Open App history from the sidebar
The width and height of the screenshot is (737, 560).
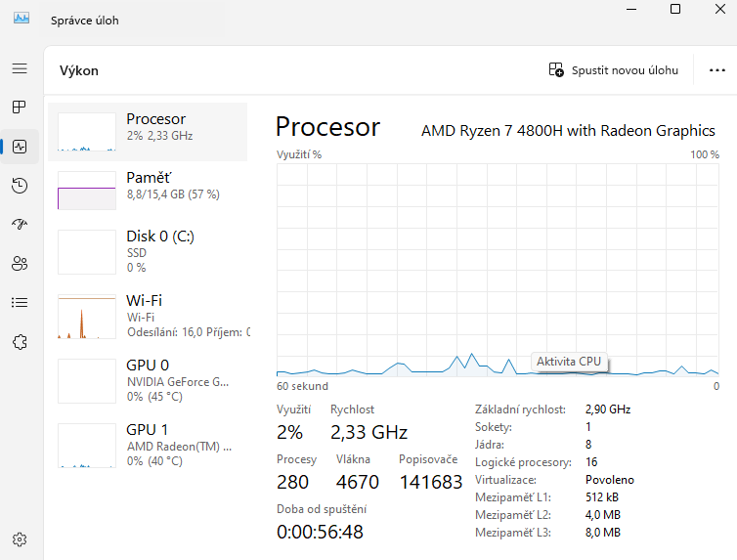point(20,186)
